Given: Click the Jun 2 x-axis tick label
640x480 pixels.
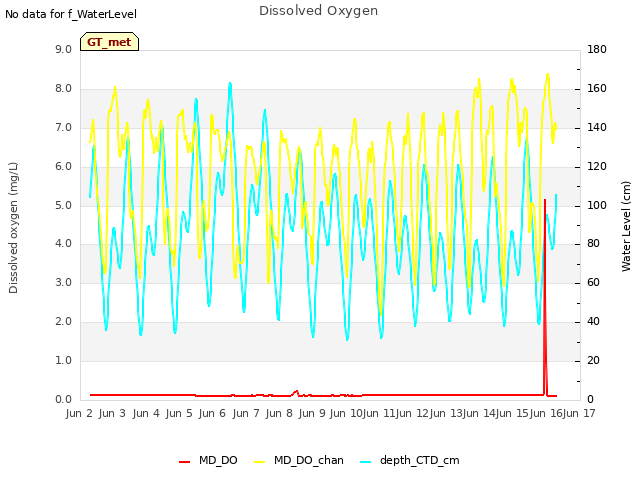Looking at the screenshot, I should point(79,413).
